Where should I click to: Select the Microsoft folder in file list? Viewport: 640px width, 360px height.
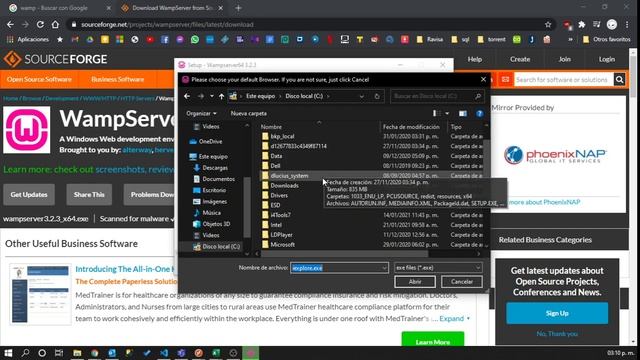(282, 244)
